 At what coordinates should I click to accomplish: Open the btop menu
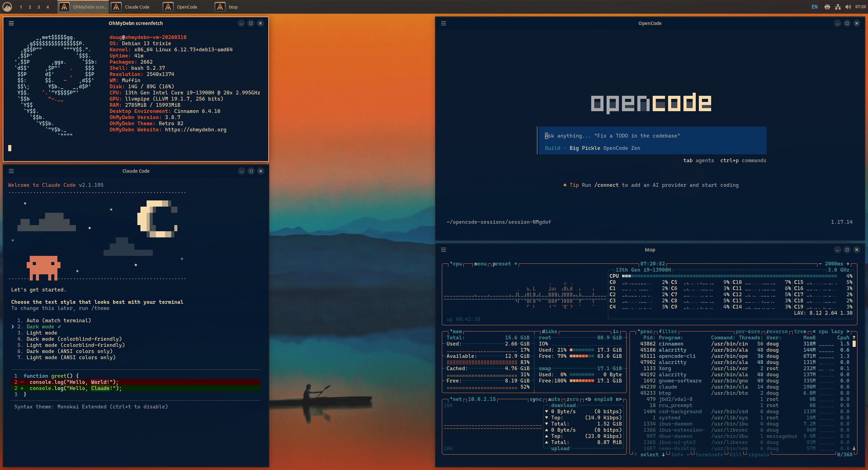(480, 264)
